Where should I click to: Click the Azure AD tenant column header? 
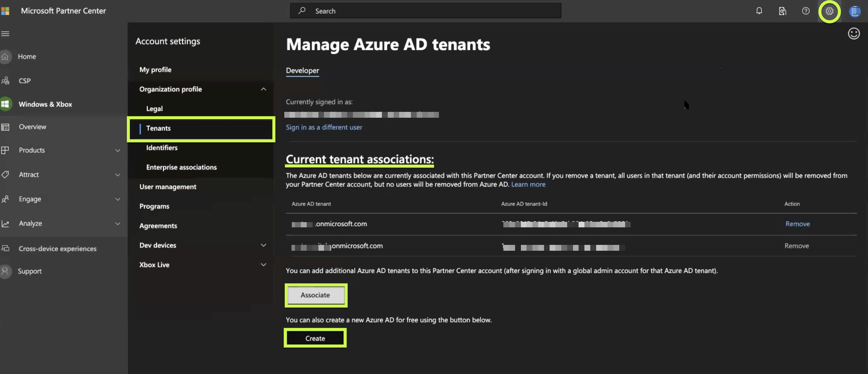pyautogui.click(x=311, y=204)
